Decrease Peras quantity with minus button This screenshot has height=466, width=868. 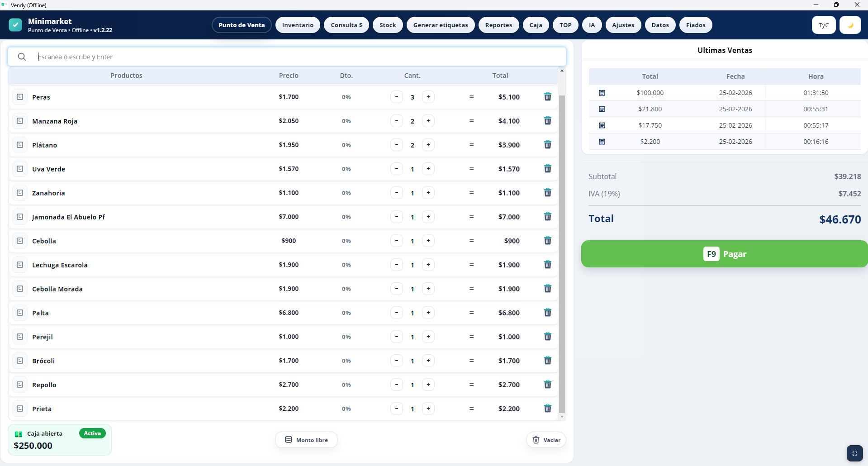click(396, 97)
